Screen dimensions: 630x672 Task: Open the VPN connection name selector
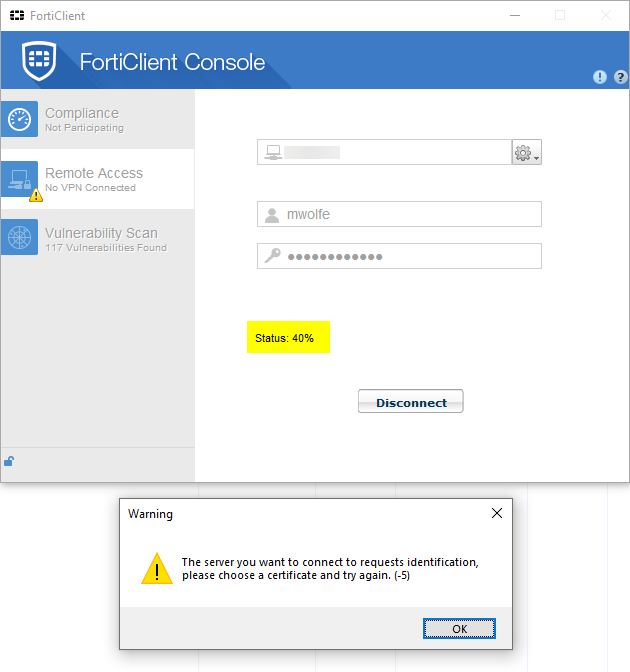(384, 152)
